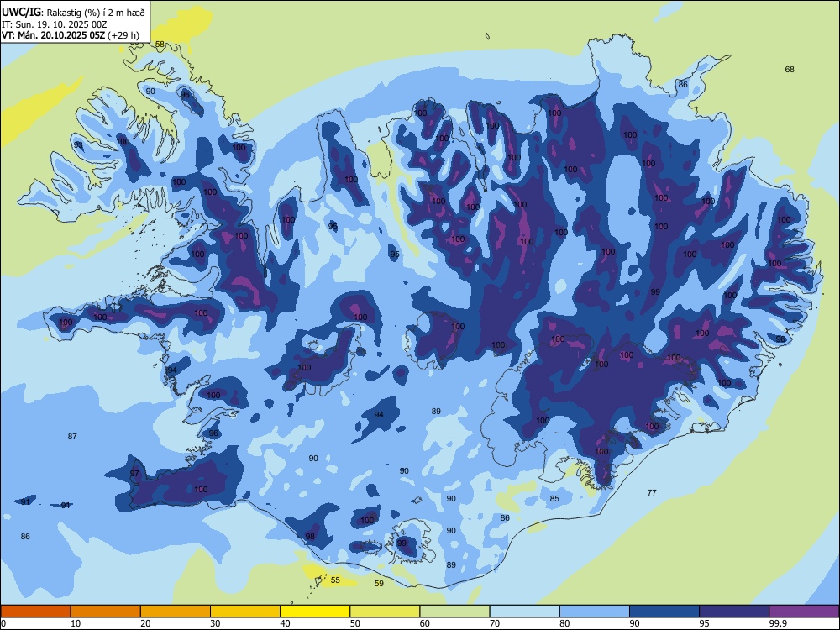Image resolution: width=840 pixels, height=630 pixels.
Task: Click the purple above-99.9 legend box
Action: coord(804,612)
